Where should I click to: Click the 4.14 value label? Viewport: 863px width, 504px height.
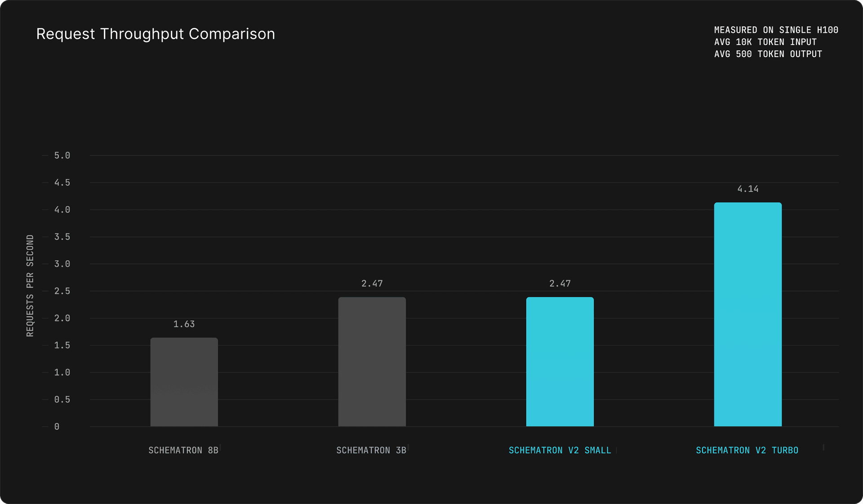coord(747,189)
